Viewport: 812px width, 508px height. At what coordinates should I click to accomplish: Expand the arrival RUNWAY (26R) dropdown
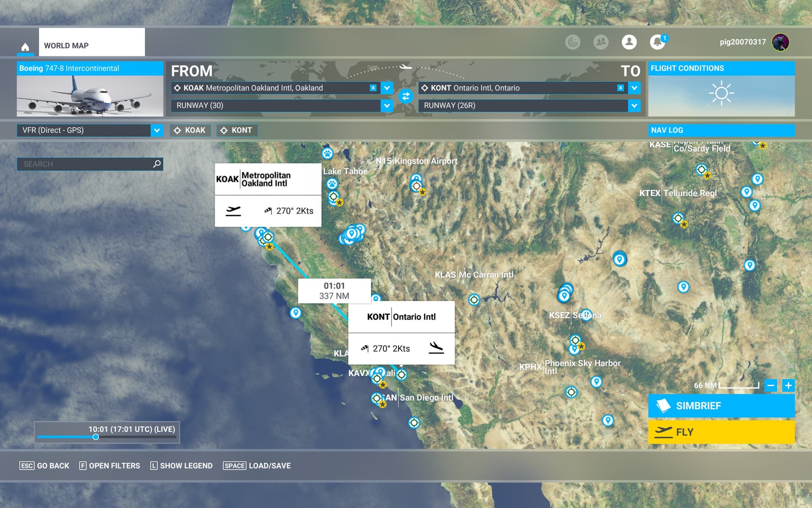point(634,105)
